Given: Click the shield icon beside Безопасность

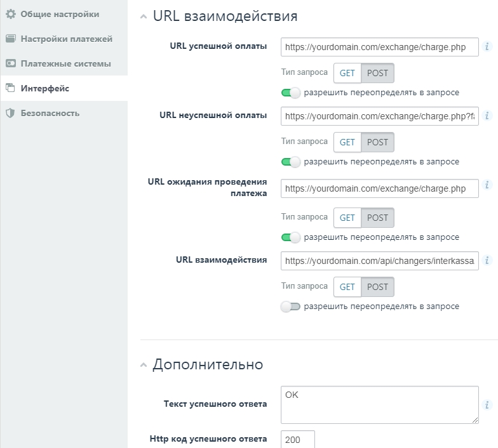Looking at the screenshot, I should click(x=11, y=113).
